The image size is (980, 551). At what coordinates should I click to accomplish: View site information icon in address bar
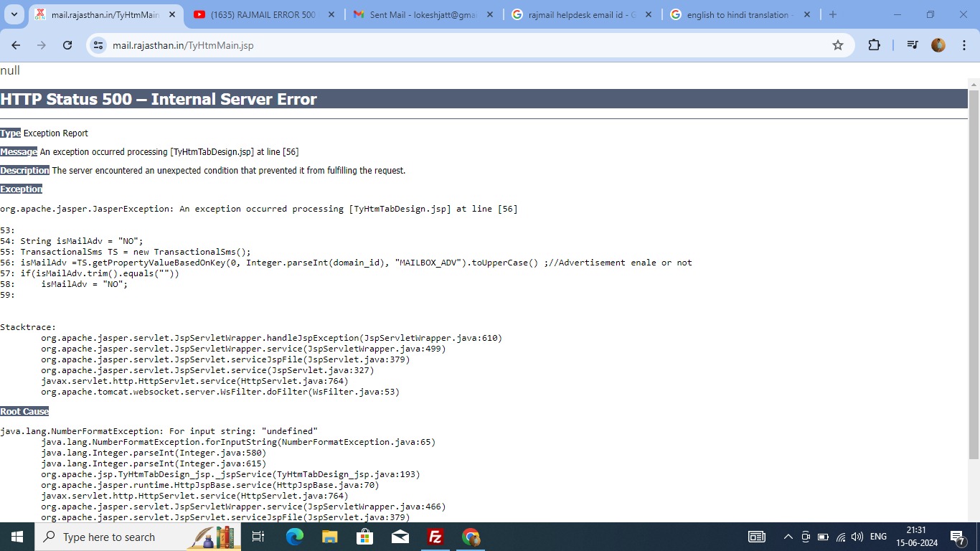(100, 45)
